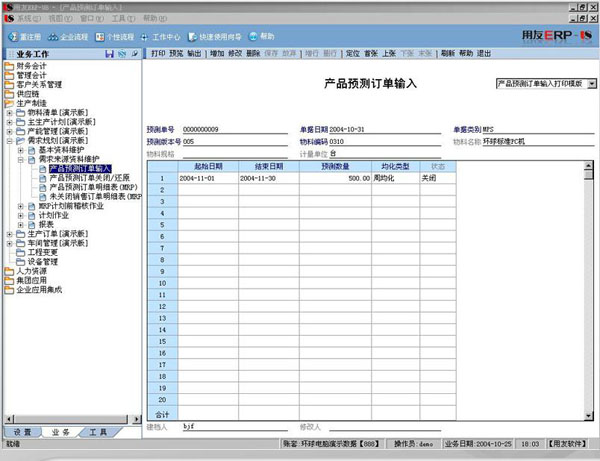Click the 工程变更 folder icon
The image size is (600, 461).
click(x=21, y=252)
